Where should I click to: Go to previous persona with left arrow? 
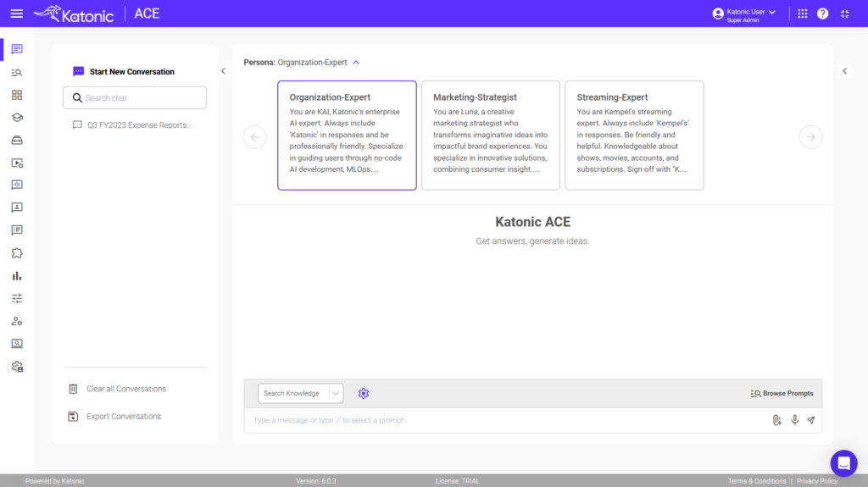(255, 136)
